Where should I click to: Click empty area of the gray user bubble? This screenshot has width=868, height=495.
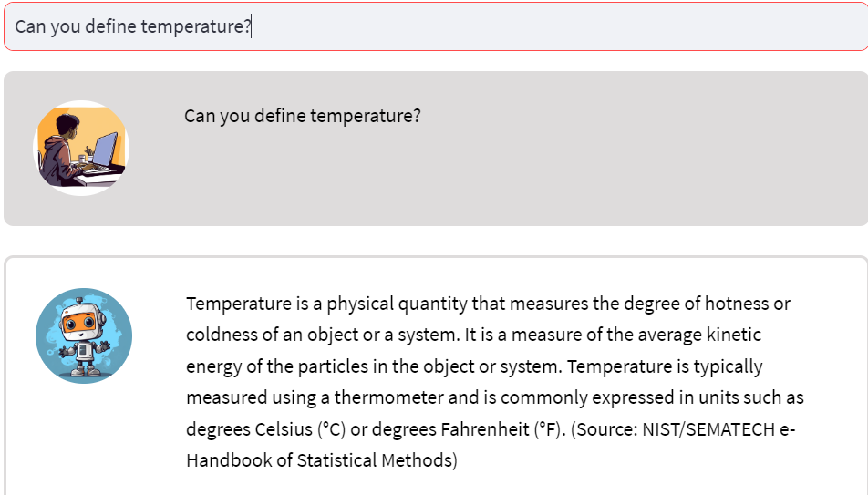[x=547, y=182]
